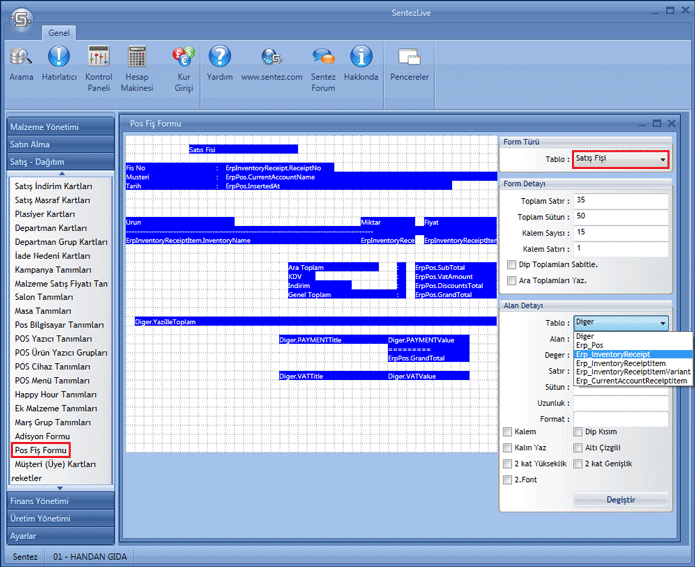Screen dimensions: 695x567
Task: Select Erp_InventoryReceipt from the dropdown list
Action: pyautogui.click(x=613, y=354)
